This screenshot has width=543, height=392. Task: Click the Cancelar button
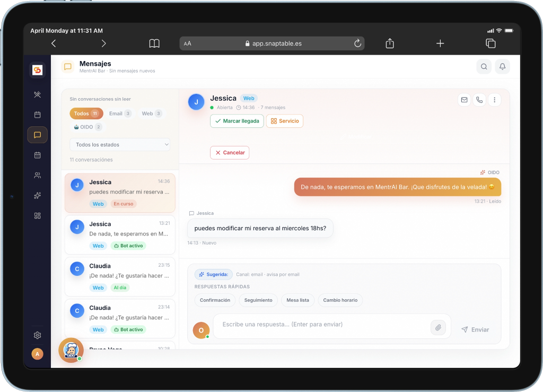pos(230,153)
